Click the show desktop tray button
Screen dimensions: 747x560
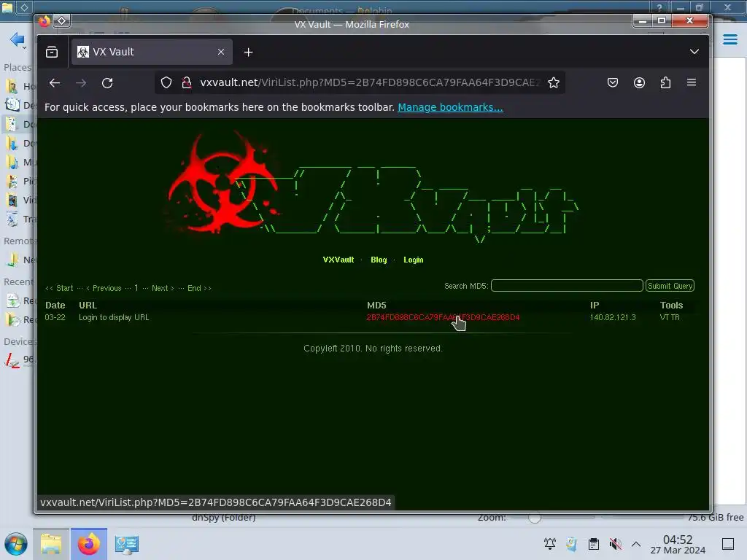(x=728, y=543)
